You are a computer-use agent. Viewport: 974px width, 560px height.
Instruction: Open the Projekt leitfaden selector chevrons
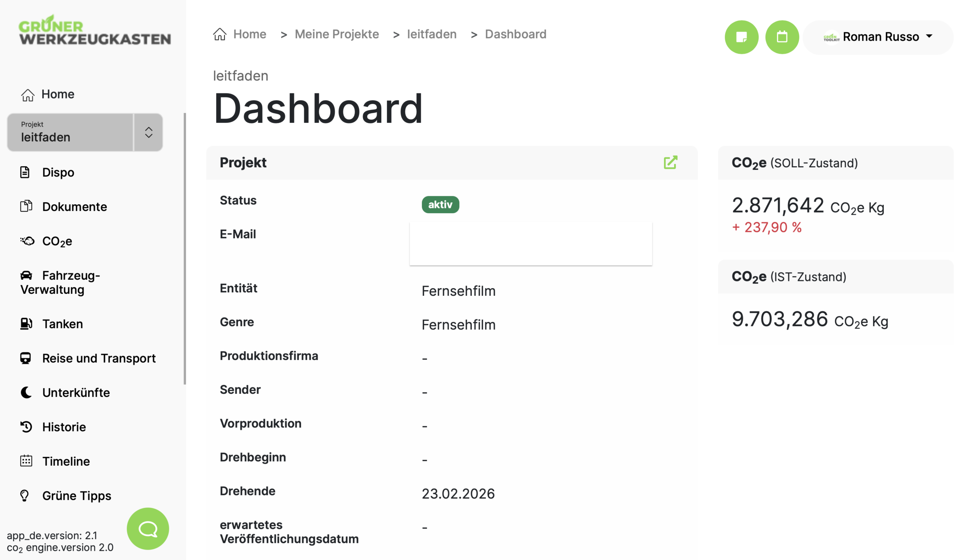tap(148, 132)
